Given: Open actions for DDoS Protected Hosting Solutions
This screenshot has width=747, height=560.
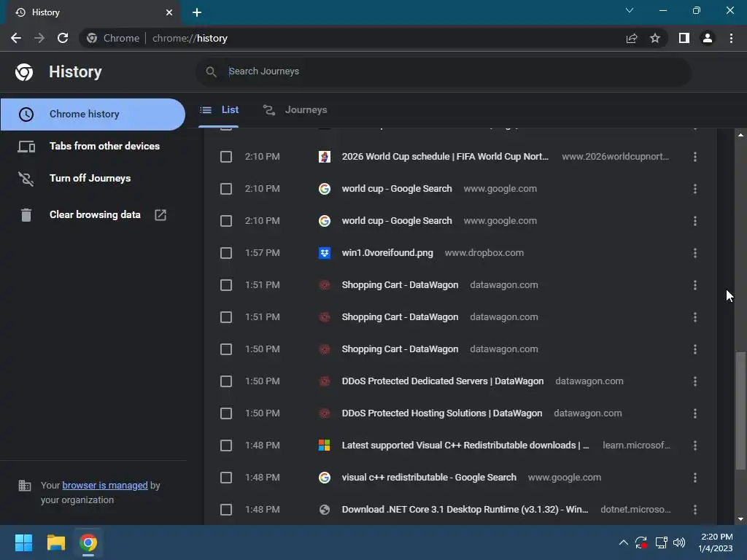Looking at the screenshot, I should [x=695, y=413].
